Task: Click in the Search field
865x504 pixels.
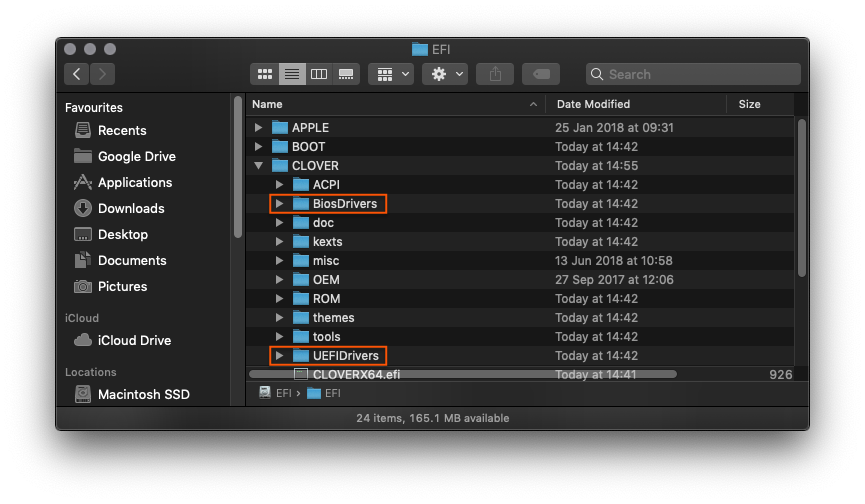Action: tap(693, 74)
